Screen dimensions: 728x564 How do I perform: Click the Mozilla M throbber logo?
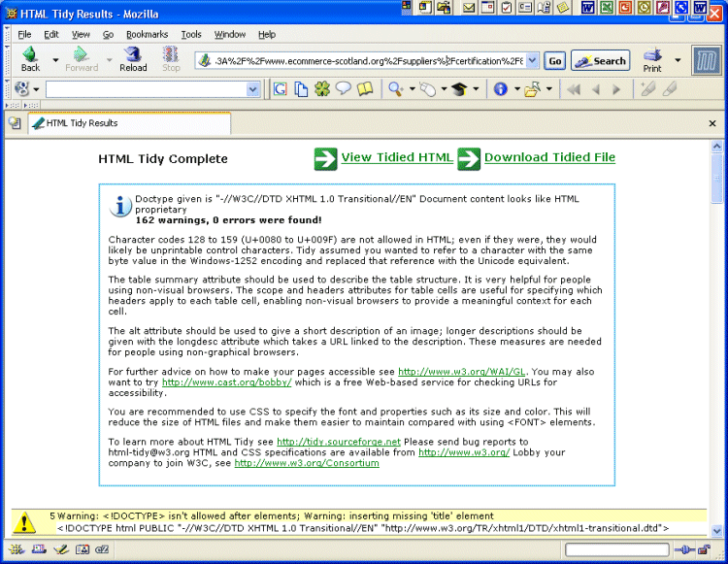click(707, 60)
